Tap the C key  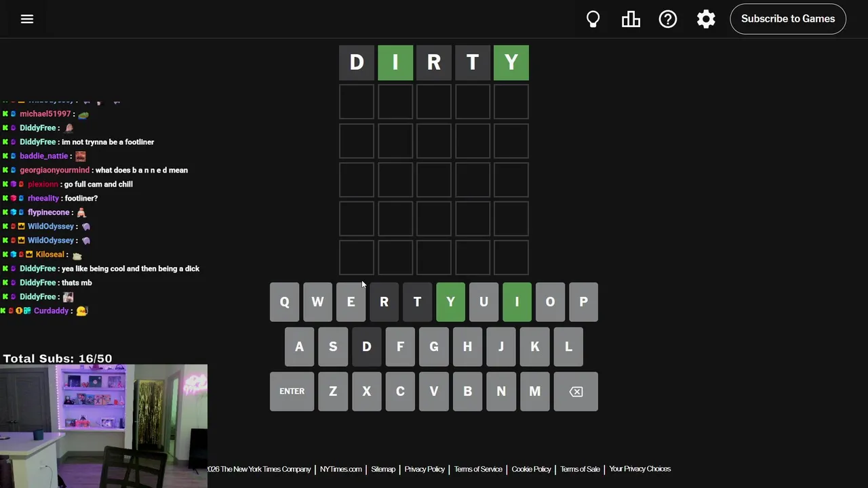pos(400,392)
